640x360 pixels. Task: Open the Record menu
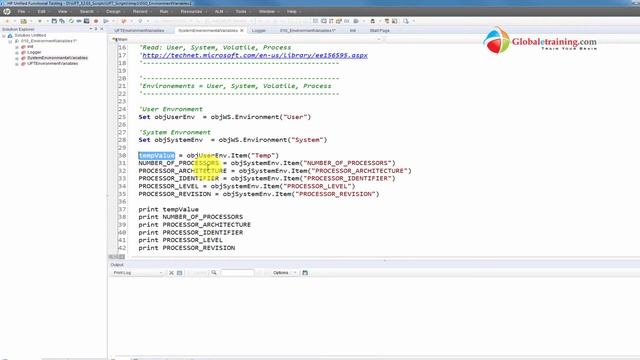pyautogui.click(x=140, y=11)
